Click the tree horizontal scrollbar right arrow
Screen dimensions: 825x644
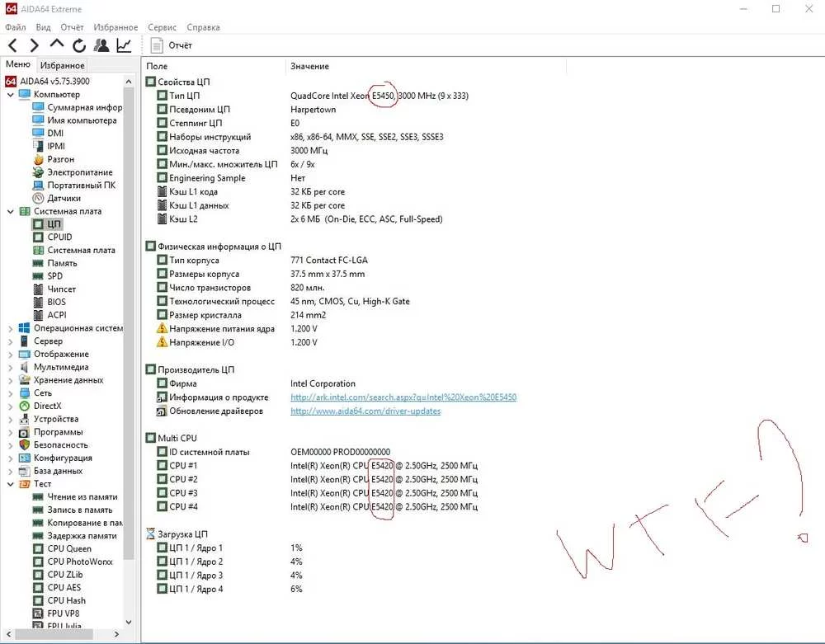coord(116,635)
